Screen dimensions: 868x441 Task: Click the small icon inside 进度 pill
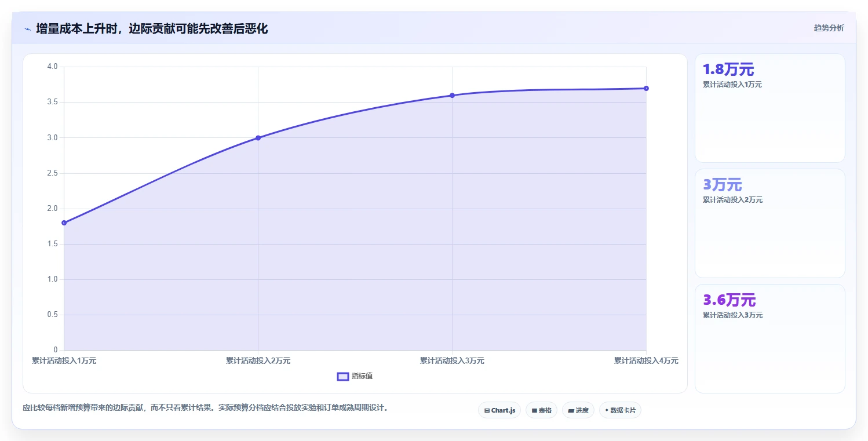click(x=571, y=410)
